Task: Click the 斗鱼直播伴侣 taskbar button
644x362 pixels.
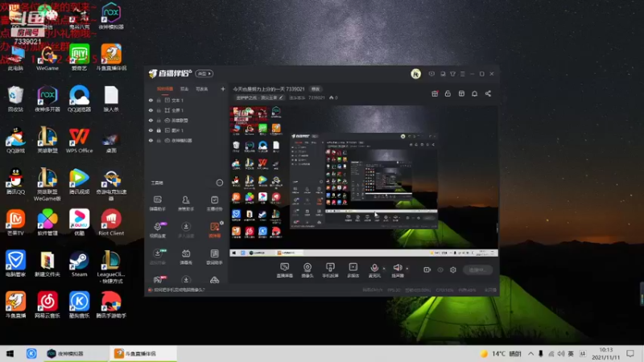Action: (x=143, y=353)
